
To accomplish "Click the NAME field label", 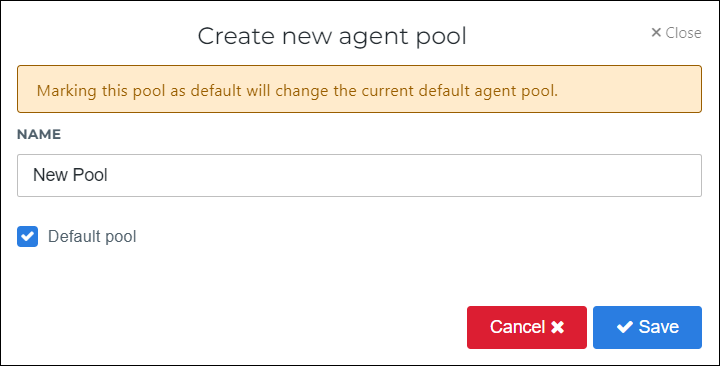I will pyautogui.click(x=39, y=134).
